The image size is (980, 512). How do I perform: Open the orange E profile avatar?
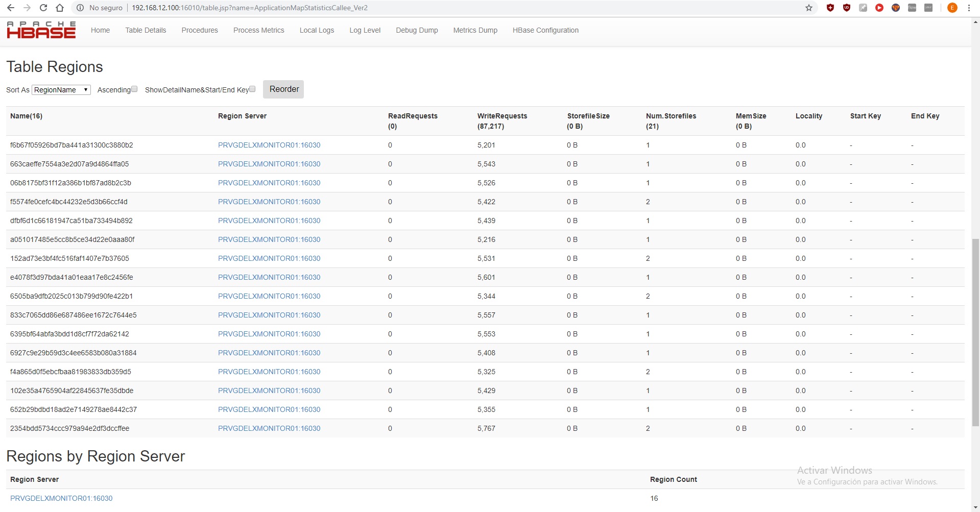point(952,8)
